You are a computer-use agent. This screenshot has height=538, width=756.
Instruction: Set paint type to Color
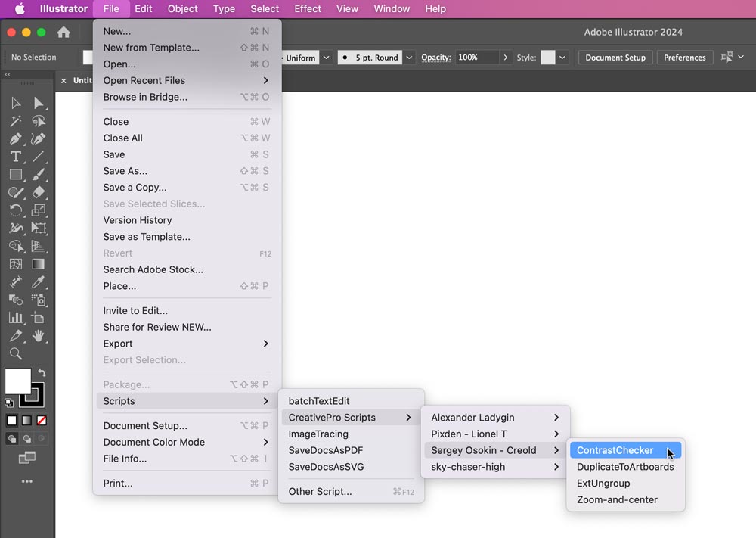(x=11, y=421)
